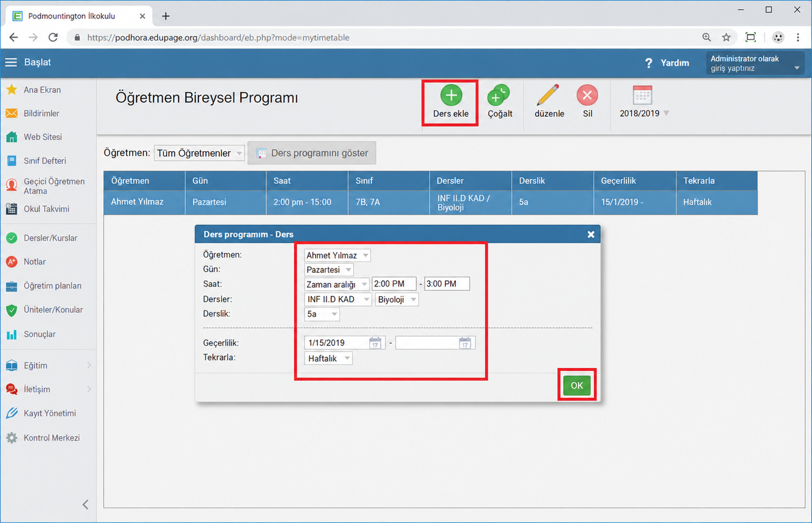
Task: Click the Çoğalt duplicate icon
Action: (x=499, y=95)
